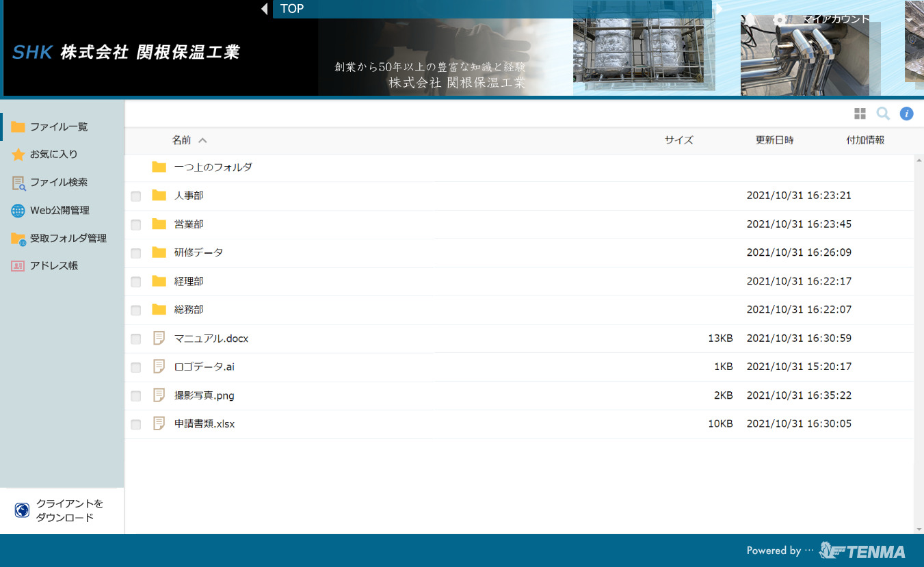This screenshot has width=924, height=567.
Task: Open the 総務部 folder name
Action: 189,310
